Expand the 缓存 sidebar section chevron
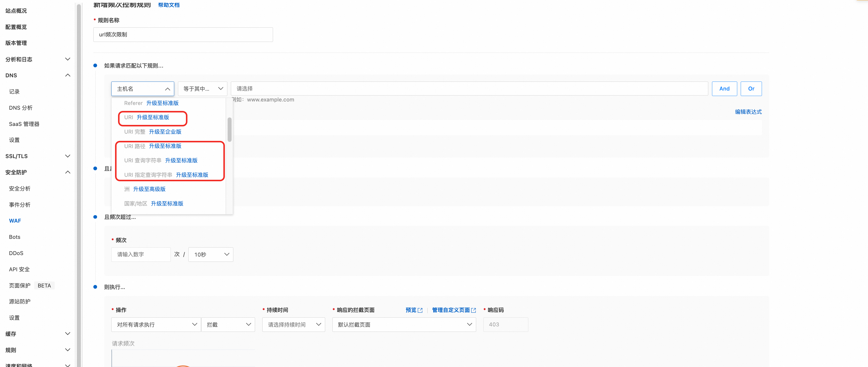The image size is (868, 367). (67, 334)
